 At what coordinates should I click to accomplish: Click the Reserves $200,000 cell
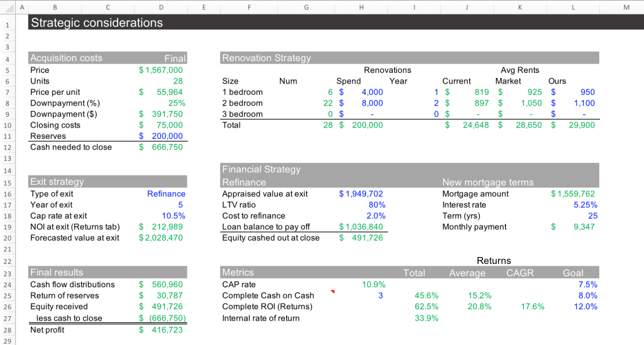161,136
